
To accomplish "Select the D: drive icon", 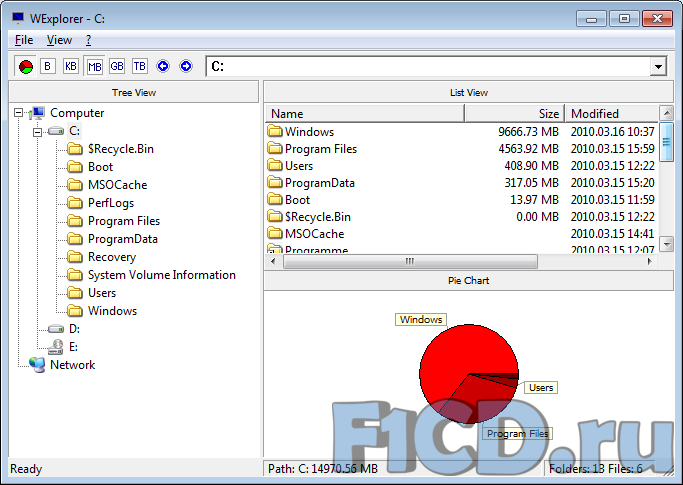I will pos(56,329).
